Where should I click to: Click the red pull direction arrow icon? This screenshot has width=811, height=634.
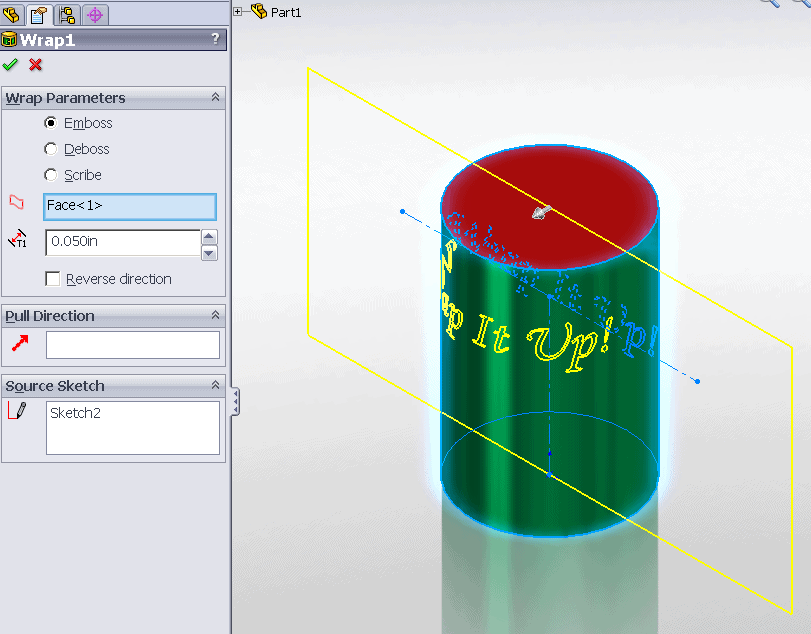point(18,344)
